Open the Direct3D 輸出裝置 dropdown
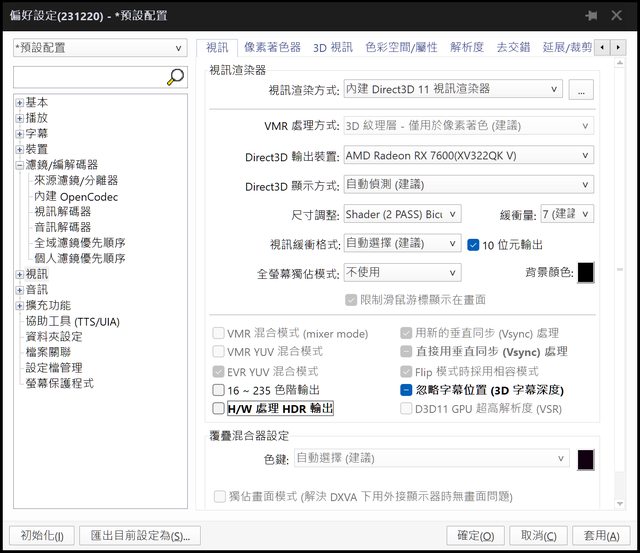The image size is (640, 553). tap(468, 155)
